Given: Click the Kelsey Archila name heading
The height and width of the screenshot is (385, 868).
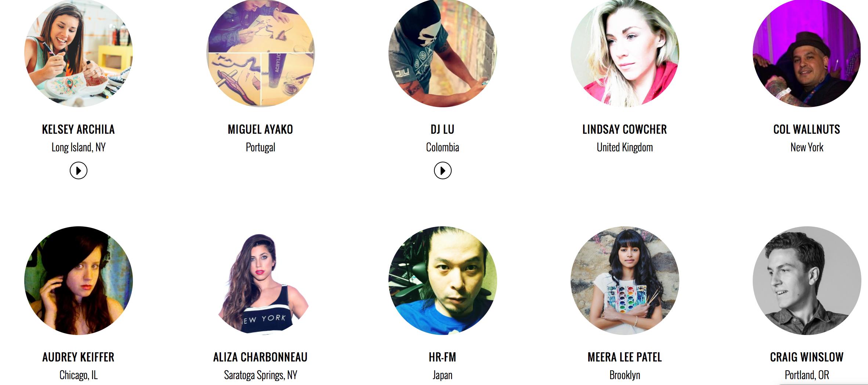Looking at the screenshot, I should click(x=79, y=129).
